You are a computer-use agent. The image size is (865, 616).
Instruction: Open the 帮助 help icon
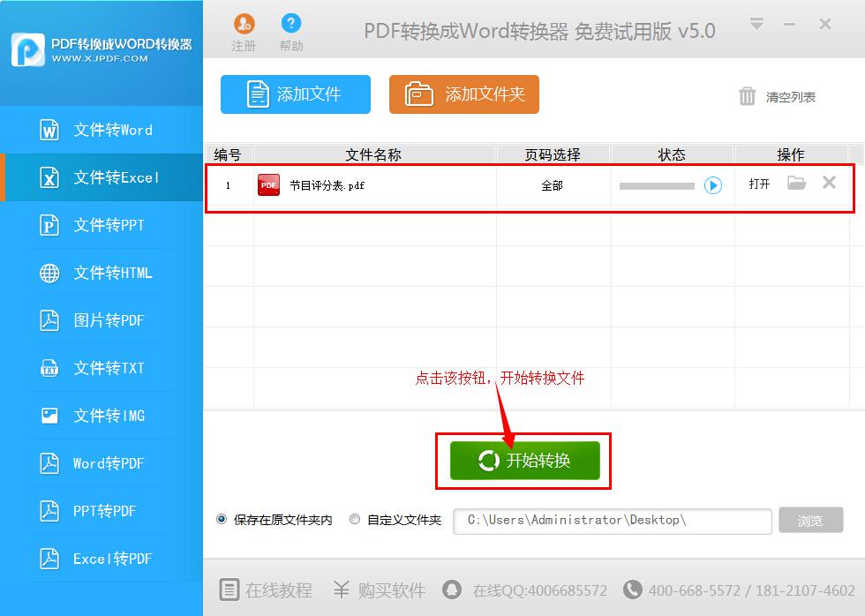pyautogui.click(x=291, y=23)
